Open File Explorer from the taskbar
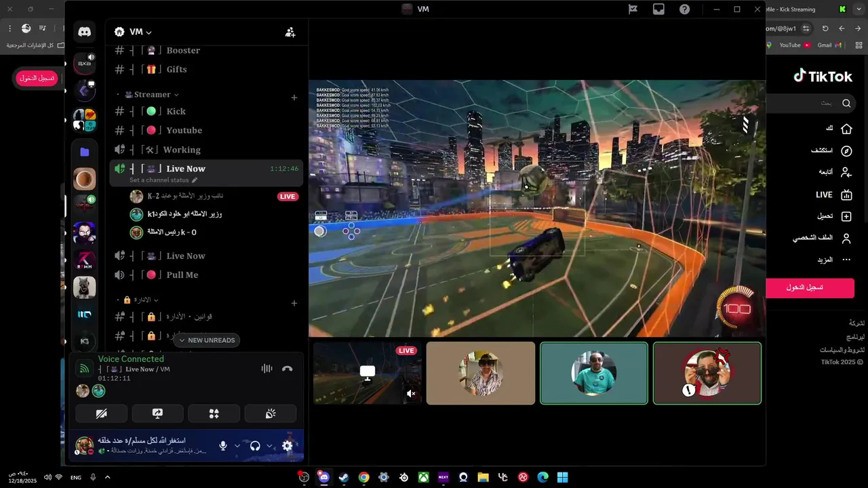868x488 pixels. pos(483,477)
